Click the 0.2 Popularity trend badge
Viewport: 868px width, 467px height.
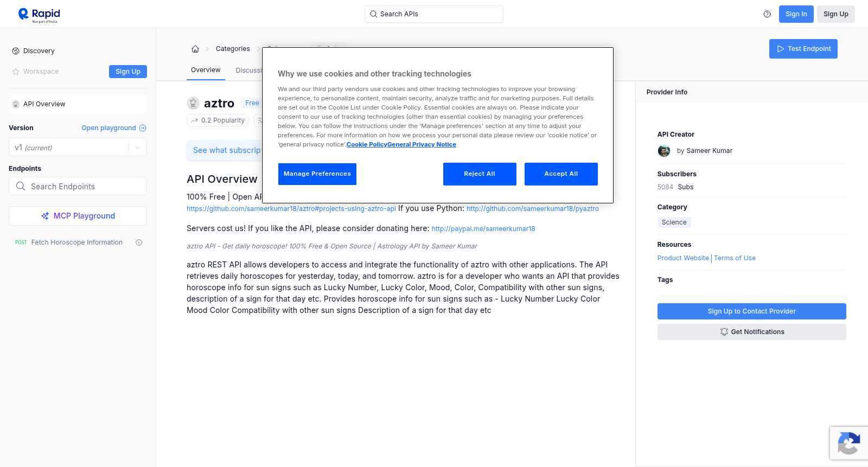point(218,120)
